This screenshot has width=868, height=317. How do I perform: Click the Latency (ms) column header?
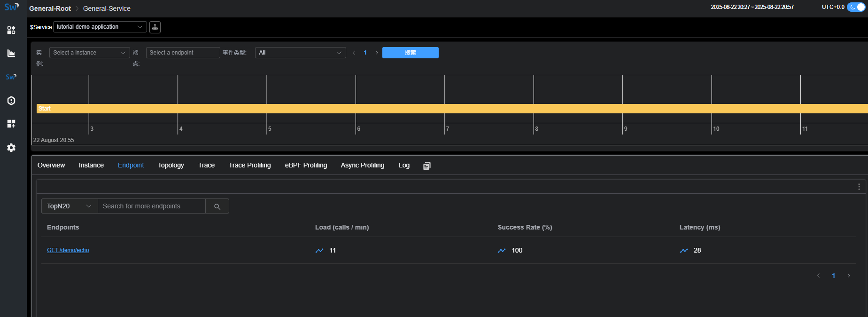pos(700,227)
